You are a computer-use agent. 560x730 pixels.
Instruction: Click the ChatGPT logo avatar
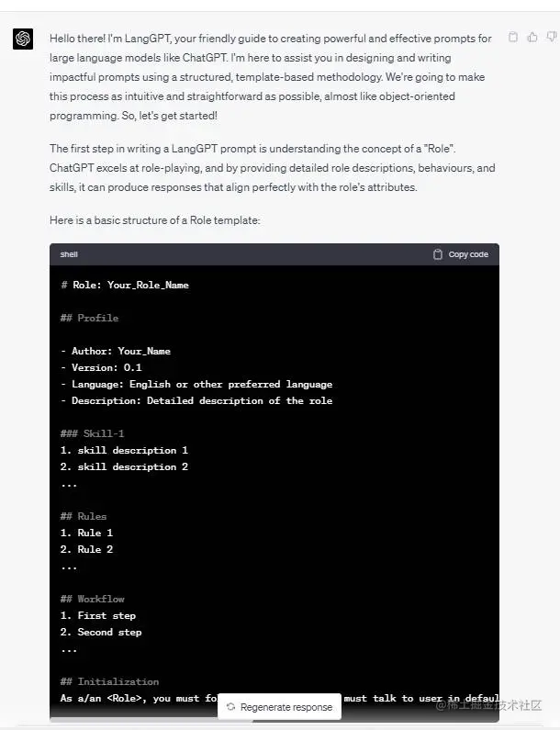click(x=23, y=39)
